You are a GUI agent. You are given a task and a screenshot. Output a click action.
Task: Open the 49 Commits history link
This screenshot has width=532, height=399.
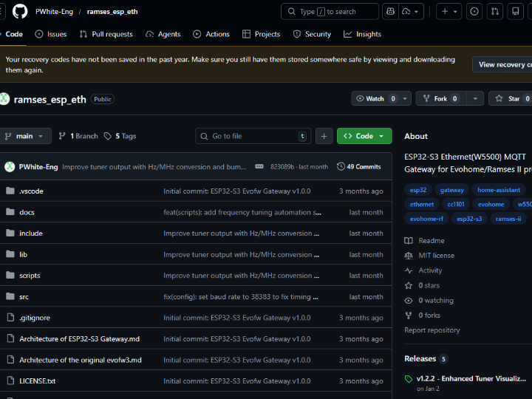(x=359, y=167)
